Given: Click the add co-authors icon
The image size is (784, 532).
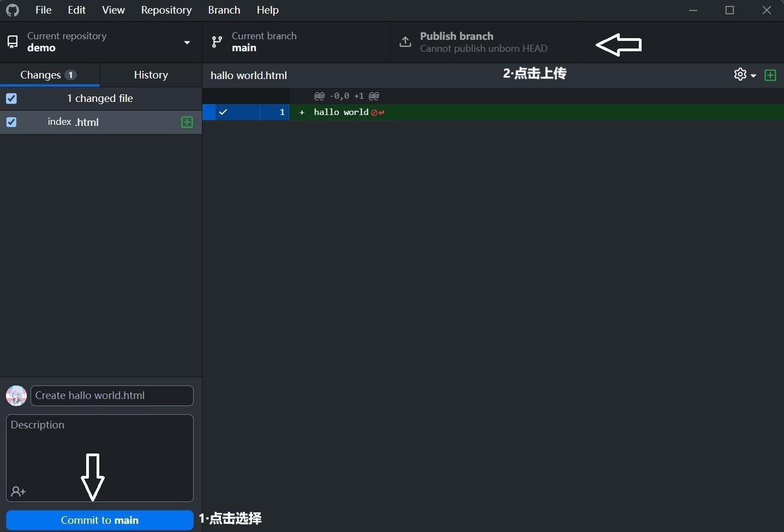Looking at the screenshot, I should [18, 492].
